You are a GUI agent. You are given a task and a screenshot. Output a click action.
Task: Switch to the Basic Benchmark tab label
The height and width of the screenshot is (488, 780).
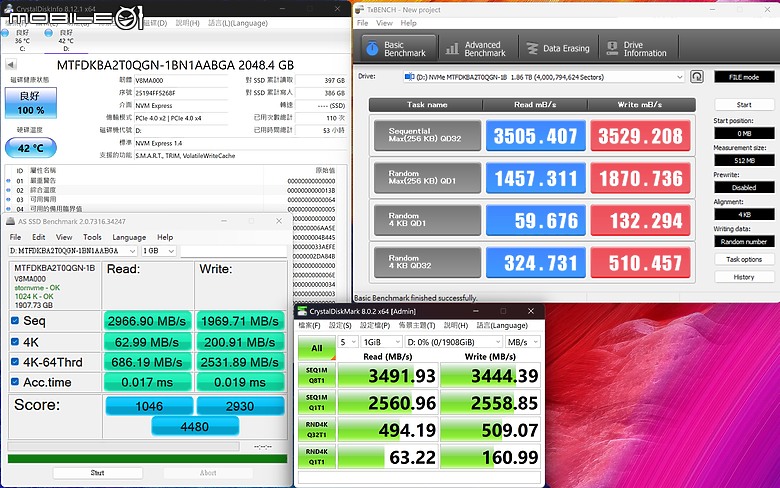[x=404, y=49]
